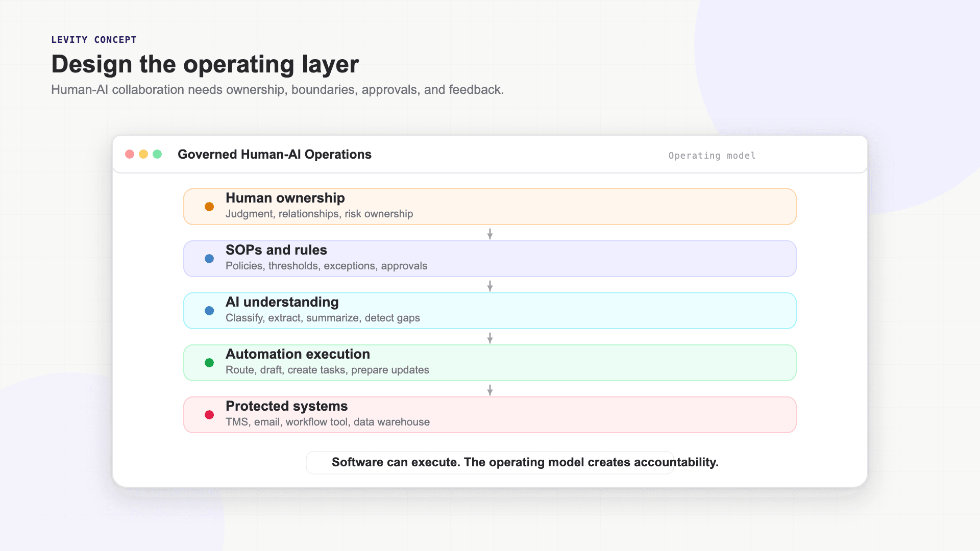Click the blue dot beside AI understanding
980x551 pixels.
click(209, 311)
